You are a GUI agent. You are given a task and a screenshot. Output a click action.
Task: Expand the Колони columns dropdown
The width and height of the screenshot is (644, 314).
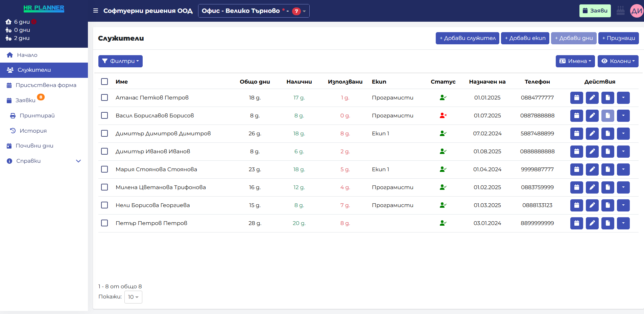point(618,61)
